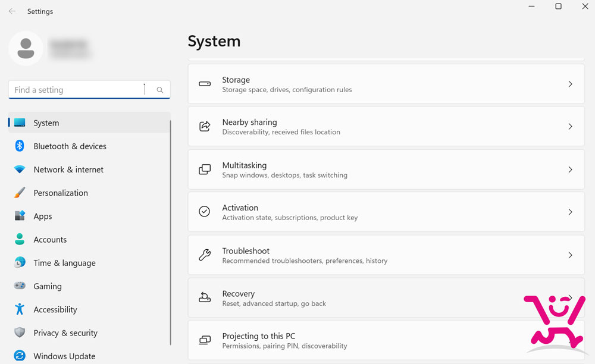Expand the Storage row chevron

click(x=570, y=84)
